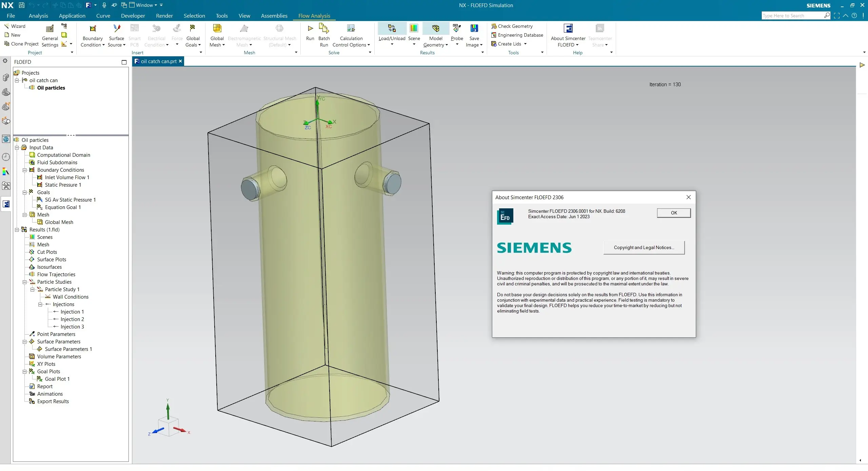The width and height of the screenshot is (868, 471).
Task: Open Calculation Control Options
Action: coord(351,35)
